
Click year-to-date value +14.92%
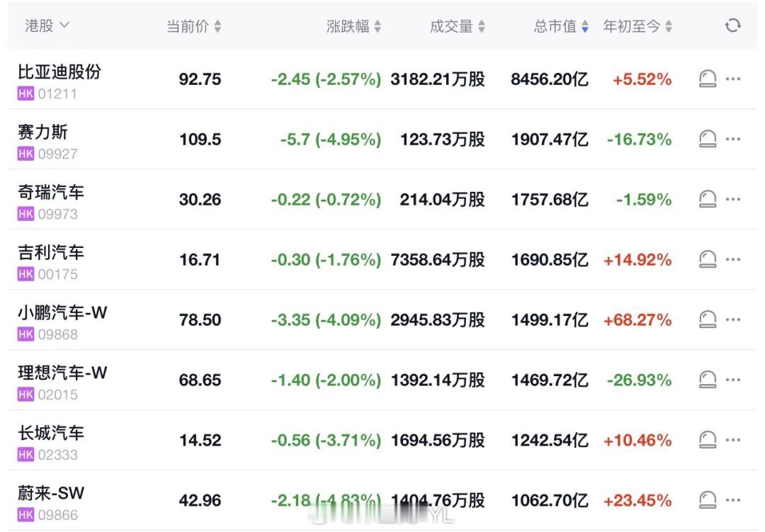point(637,260)
